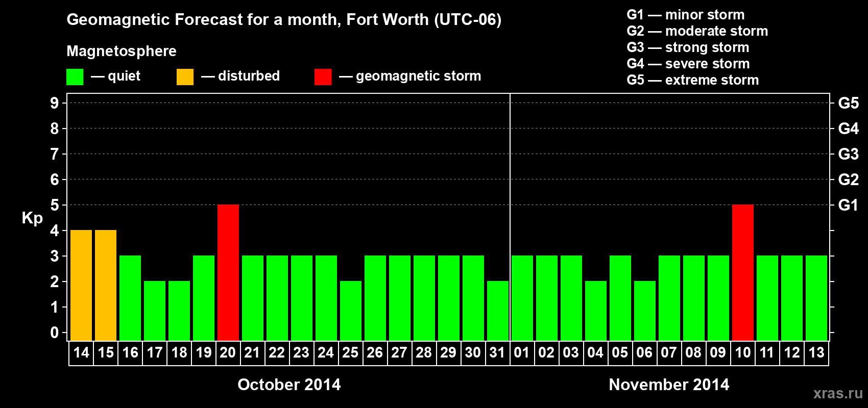Click the green bar for October 17

point(155,311)
